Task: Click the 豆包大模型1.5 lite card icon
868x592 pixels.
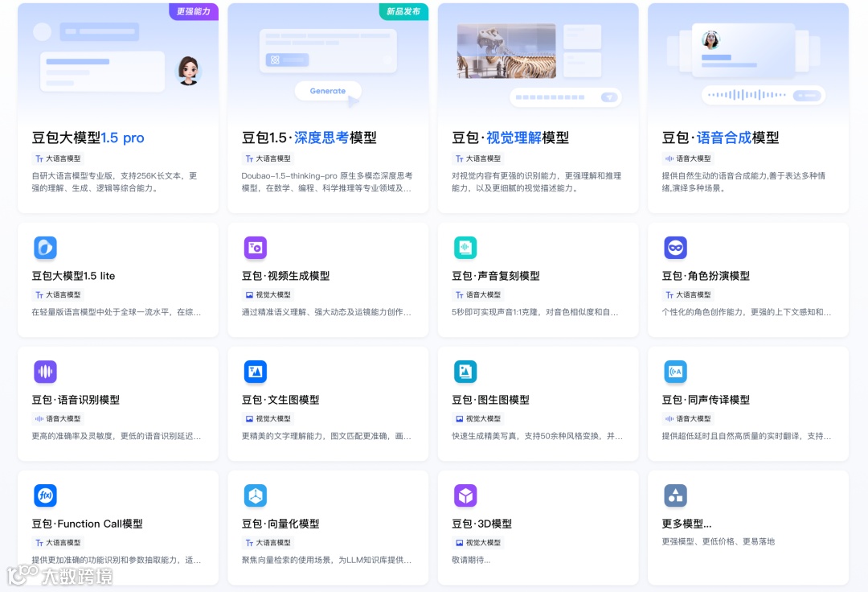Action: click(45, 248)
